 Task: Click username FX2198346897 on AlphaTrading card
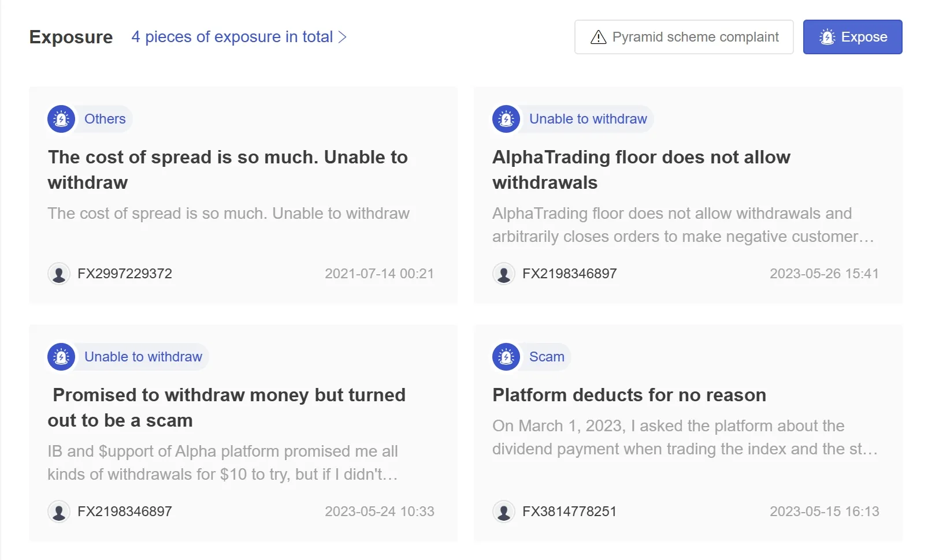(x=570, y=274)
